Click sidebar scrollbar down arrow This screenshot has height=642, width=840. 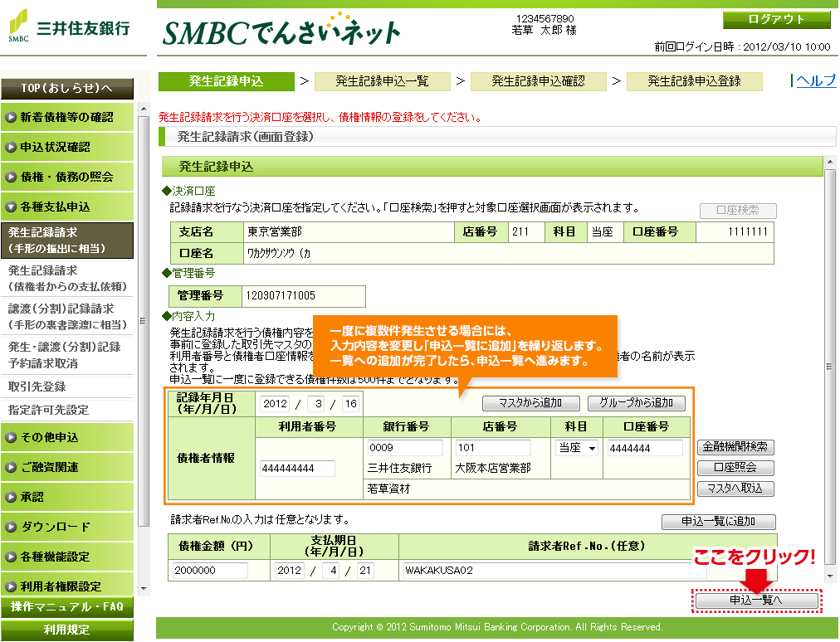[x=143, y=589]
